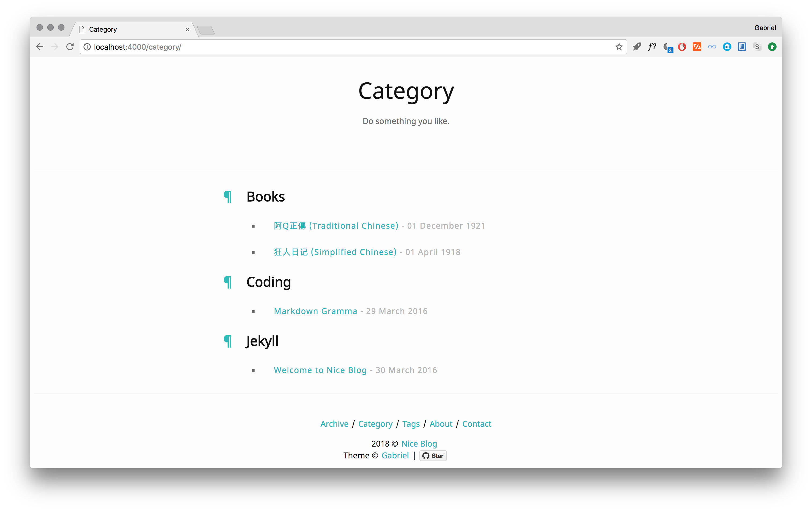Open 阿Q正传 (Traditional Chinese) post

click(335, 225)
